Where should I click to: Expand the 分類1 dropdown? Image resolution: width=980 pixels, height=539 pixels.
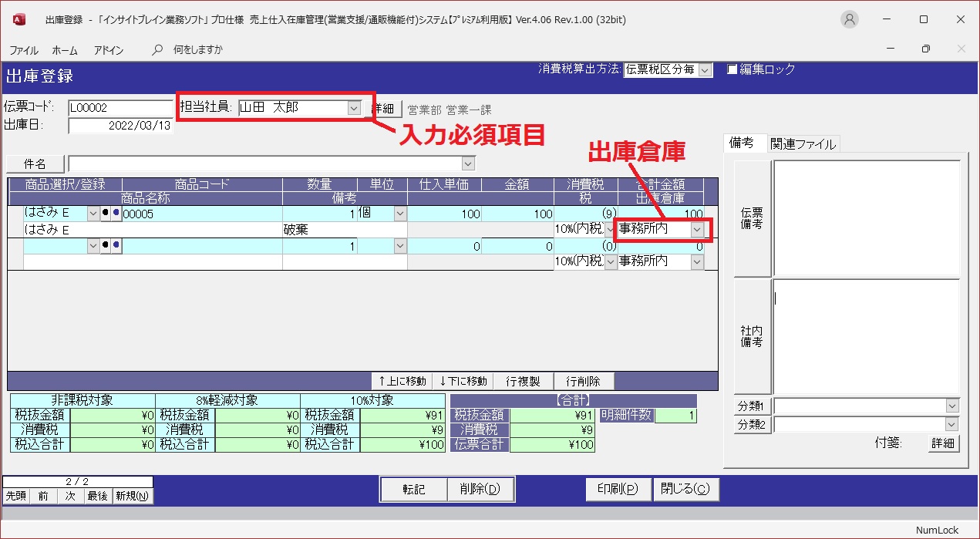[x=952, y=406]
